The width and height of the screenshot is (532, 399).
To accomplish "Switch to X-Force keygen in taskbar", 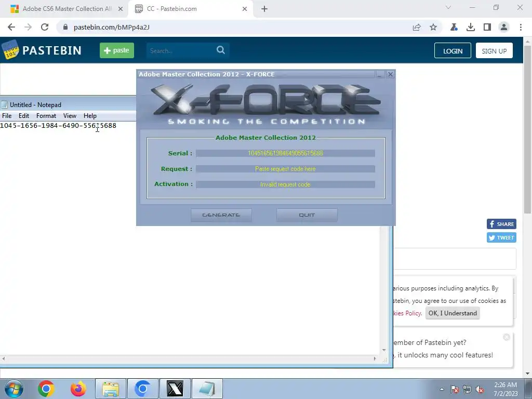I will coord(175,389).
